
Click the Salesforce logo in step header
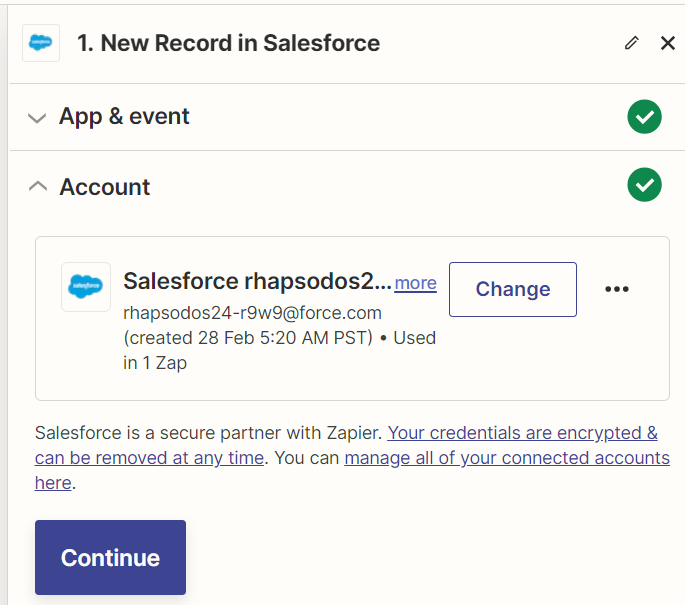pos(41,43)
